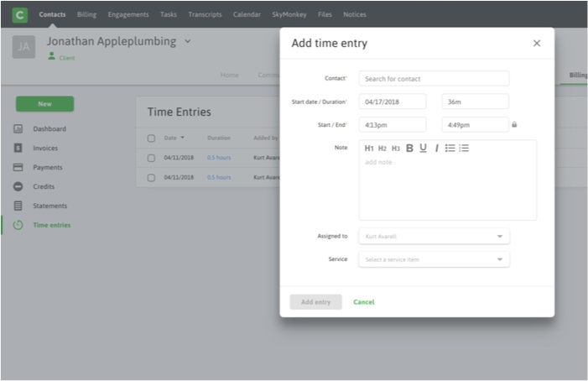The height and width of the screenshot is (381, 588).
Task: Click the Add entry button
Action: (x=315, y=302)
